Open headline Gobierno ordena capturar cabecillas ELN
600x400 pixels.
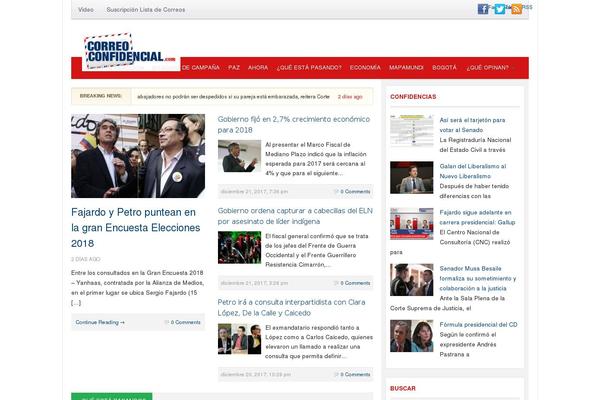(x=295, y=216)
